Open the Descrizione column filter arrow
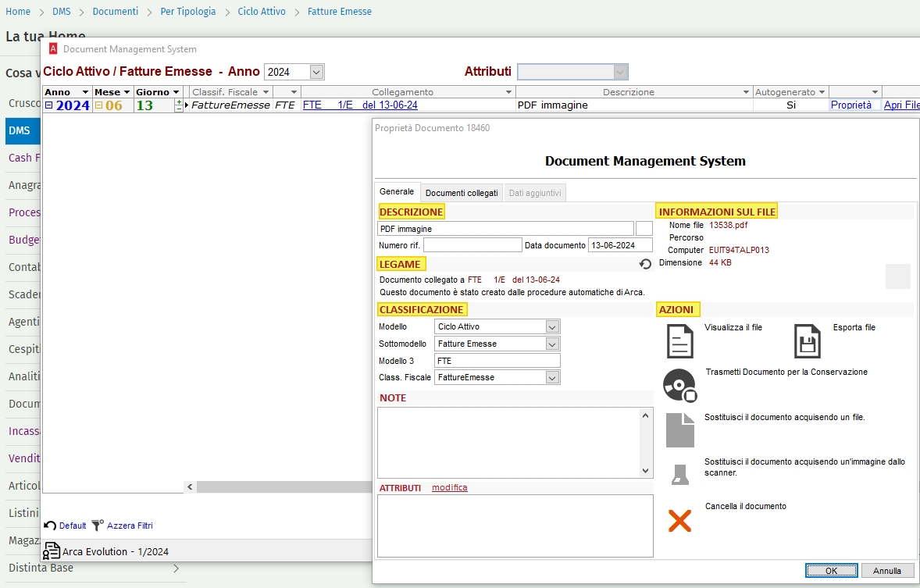 point(746,92)
